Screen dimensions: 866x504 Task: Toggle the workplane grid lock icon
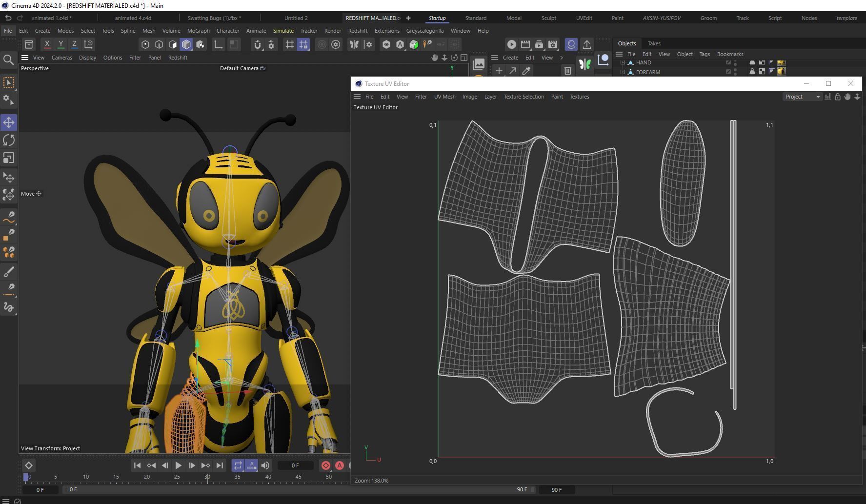point(303,44)
